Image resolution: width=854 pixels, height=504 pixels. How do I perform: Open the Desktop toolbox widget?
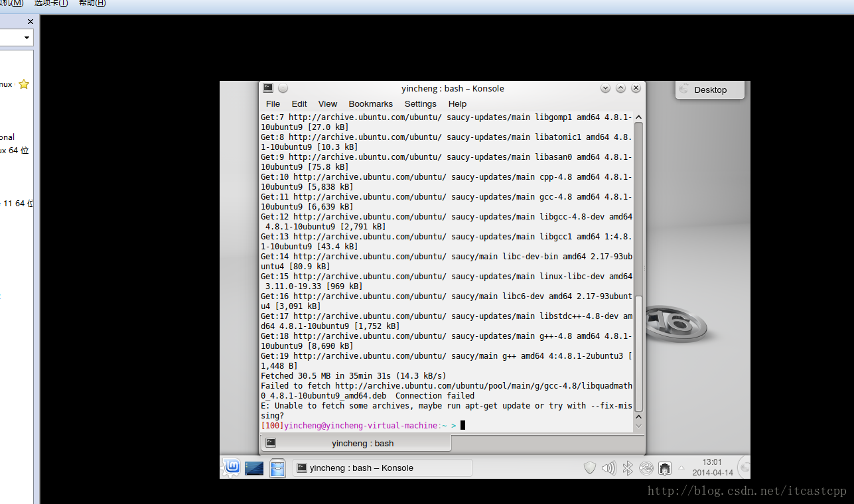pyautogui.click(x=709, y=90)
